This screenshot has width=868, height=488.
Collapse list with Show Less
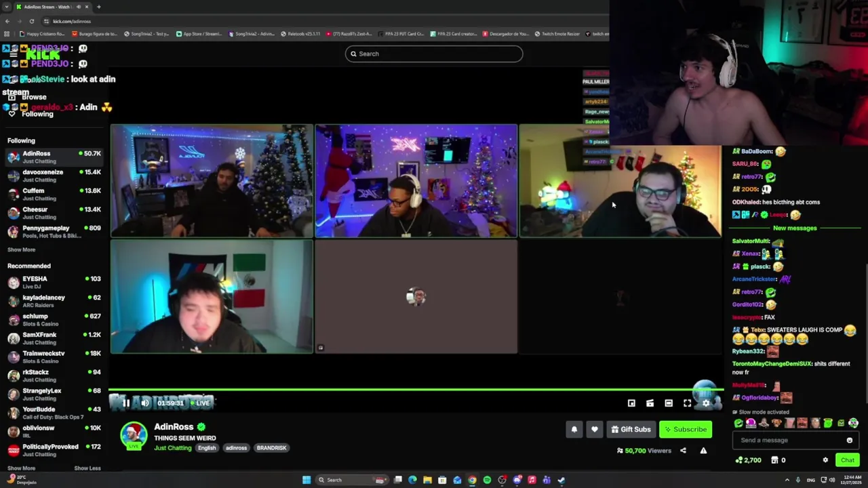87,468
